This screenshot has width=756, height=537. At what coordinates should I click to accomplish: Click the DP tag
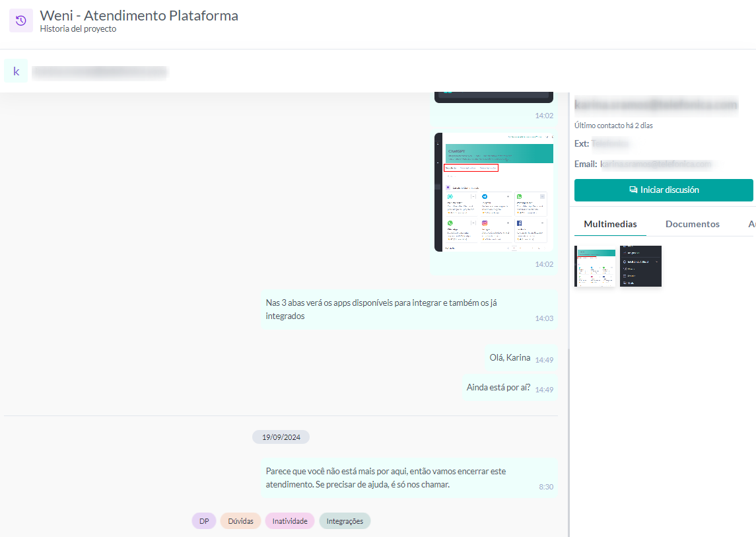point(204,521)
